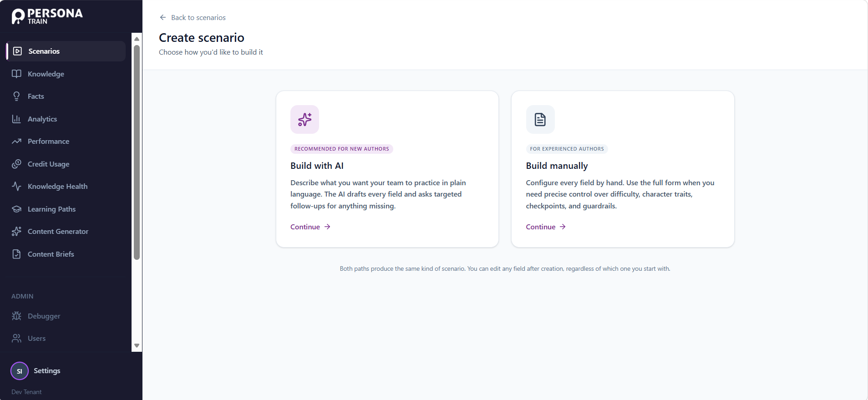Select the Build with AI heading
Screen dimensions: 868x400
317,166
